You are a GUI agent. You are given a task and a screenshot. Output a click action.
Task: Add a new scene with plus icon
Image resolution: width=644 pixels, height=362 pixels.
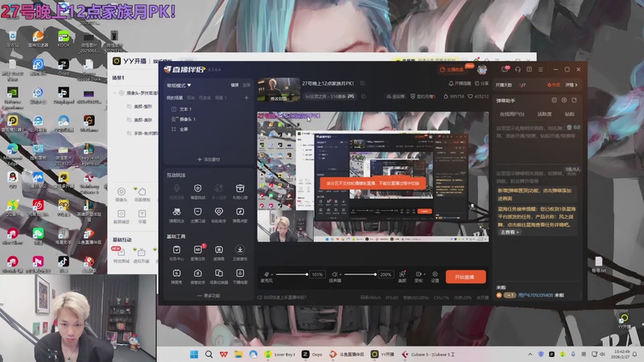tap(246, 97)
